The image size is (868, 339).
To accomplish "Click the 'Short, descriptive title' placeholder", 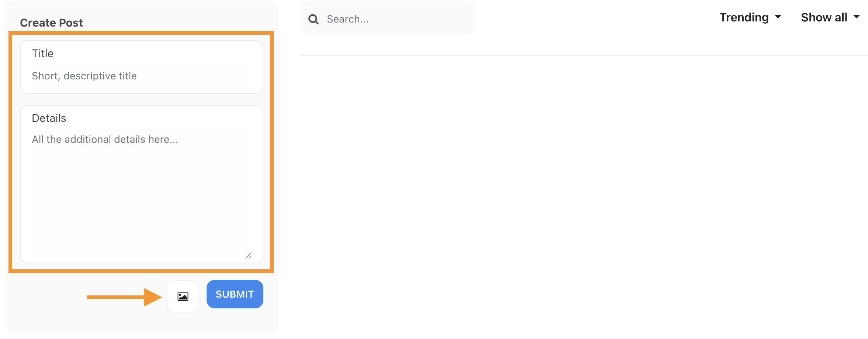I will pyautogui.click(x=84, y=76).
